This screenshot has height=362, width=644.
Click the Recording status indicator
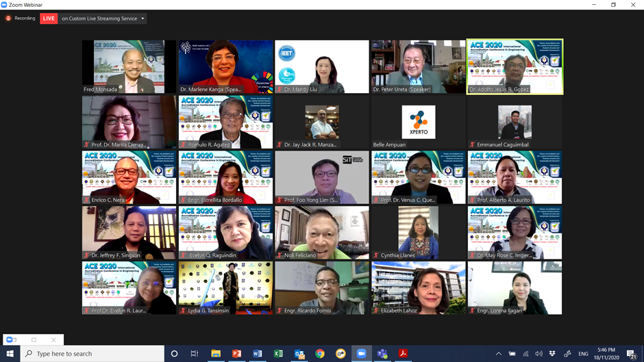pos(20,18)
